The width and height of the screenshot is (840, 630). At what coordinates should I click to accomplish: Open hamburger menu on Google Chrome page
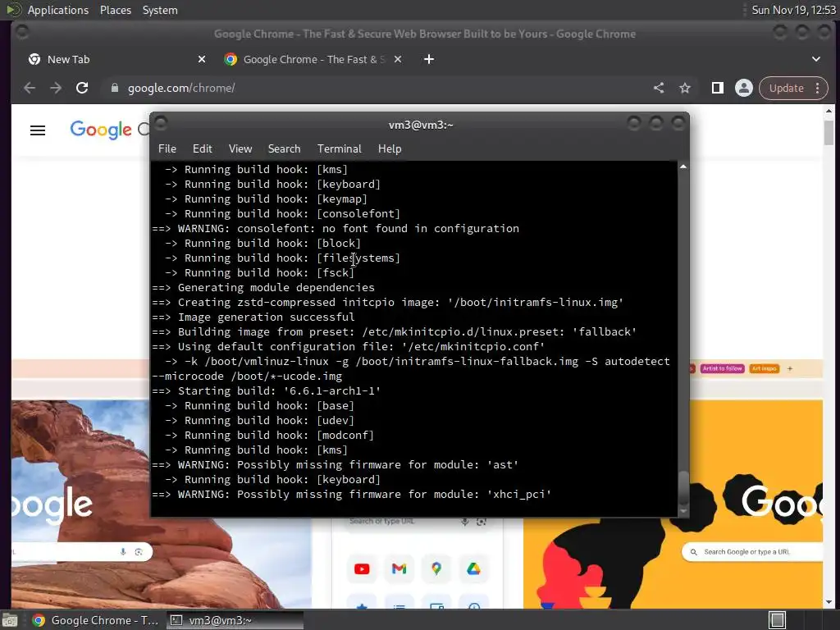38,130
